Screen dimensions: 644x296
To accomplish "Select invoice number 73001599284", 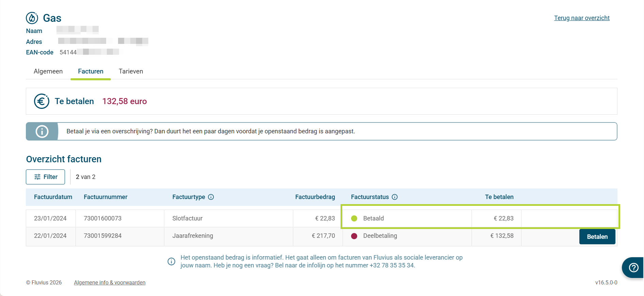I will coord(102,236).
